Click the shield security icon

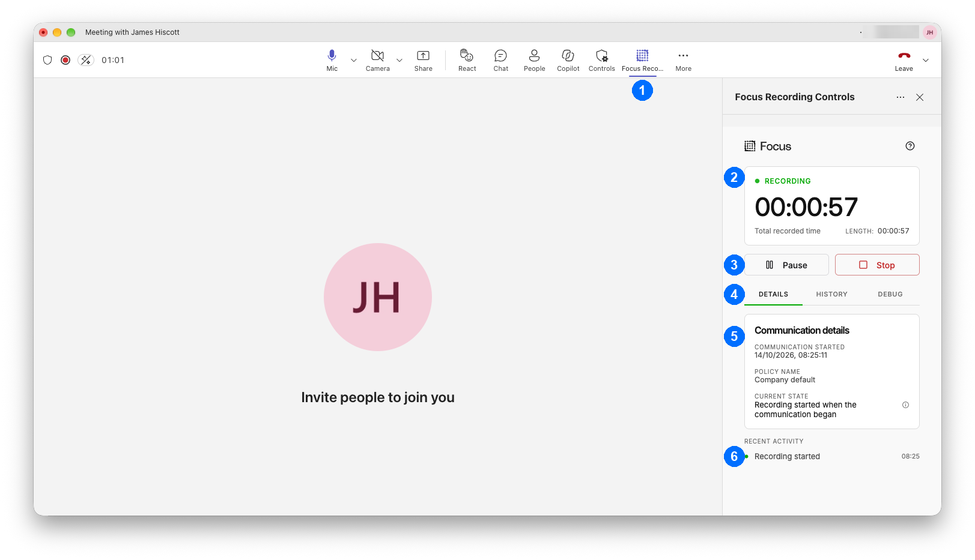(47, 60)
